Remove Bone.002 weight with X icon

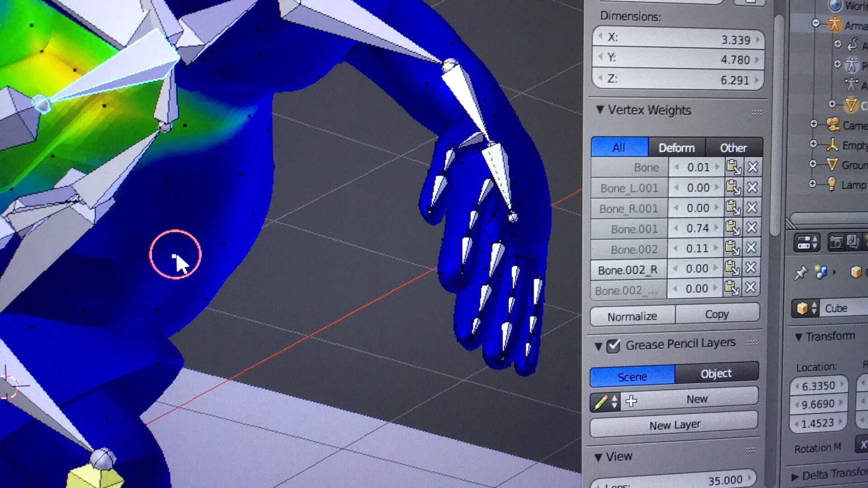click(751, 248)
